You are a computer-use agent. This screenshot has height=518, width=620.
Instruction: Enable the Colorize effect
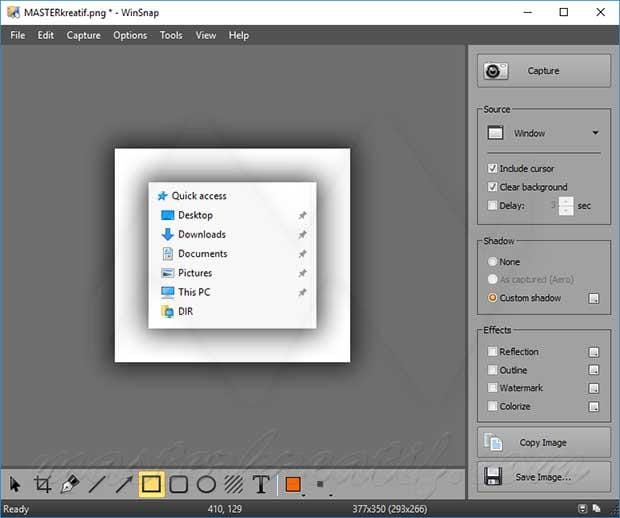click(x=492, y=406)
